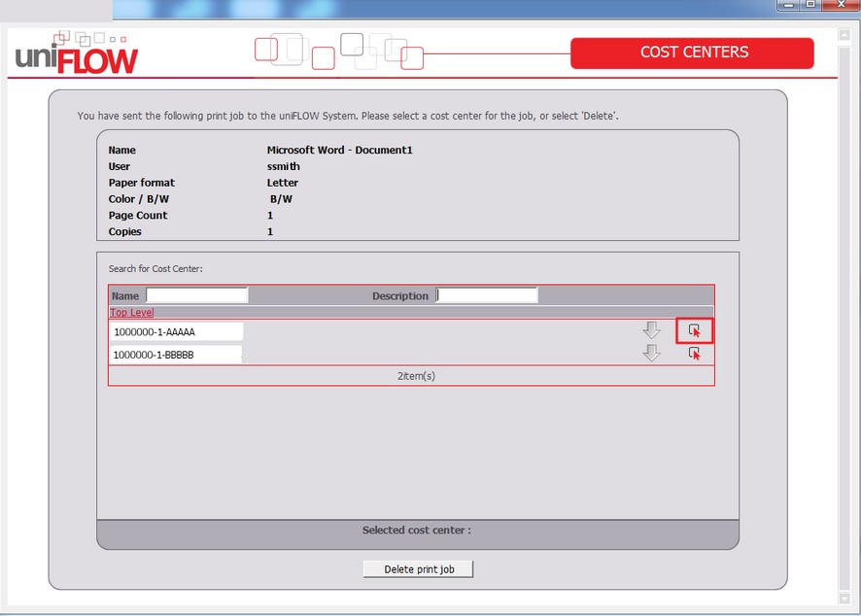Click the uniFLOW logo

coord(77,53)
